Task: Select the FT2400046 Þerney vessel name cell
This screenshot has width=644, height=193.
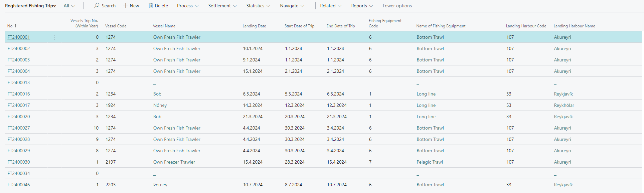Action: (x=160, y=185)
